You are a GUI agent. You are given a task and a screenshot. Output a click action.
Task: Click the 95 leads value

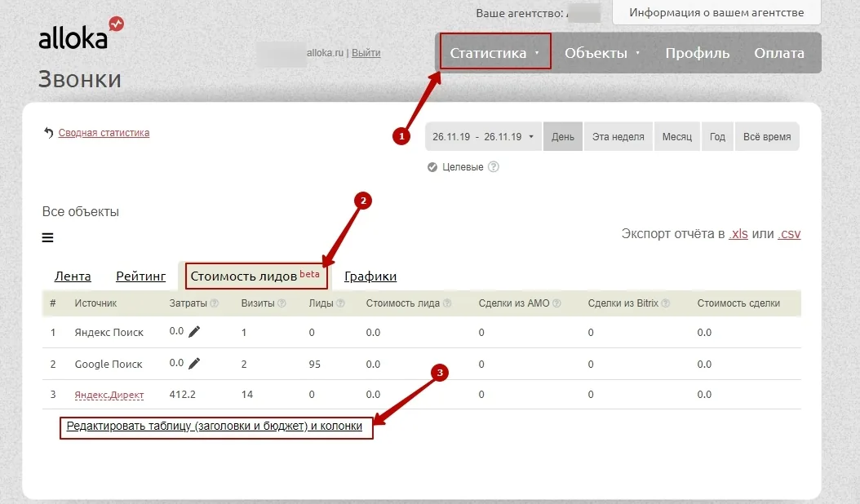click(x=314, y=365)
